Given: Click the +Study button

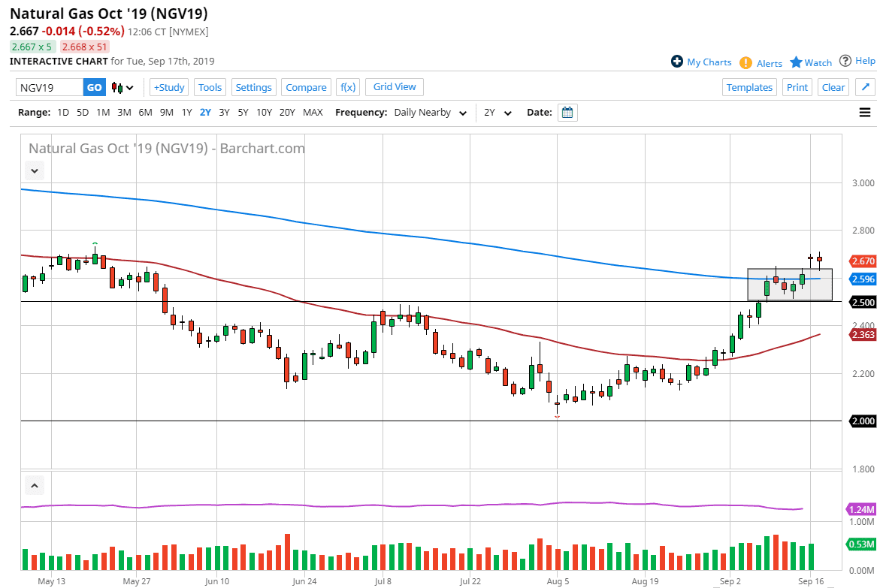Looking at the screenshot, I should tap(168, 87).
